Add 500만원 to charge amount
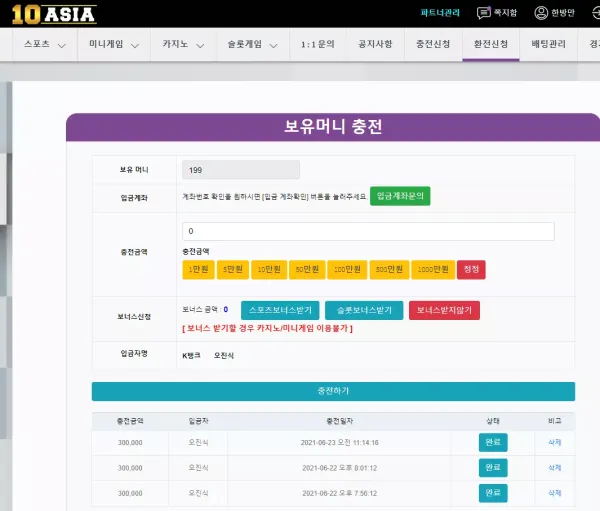The image size is (600, 511). (389, 269)
